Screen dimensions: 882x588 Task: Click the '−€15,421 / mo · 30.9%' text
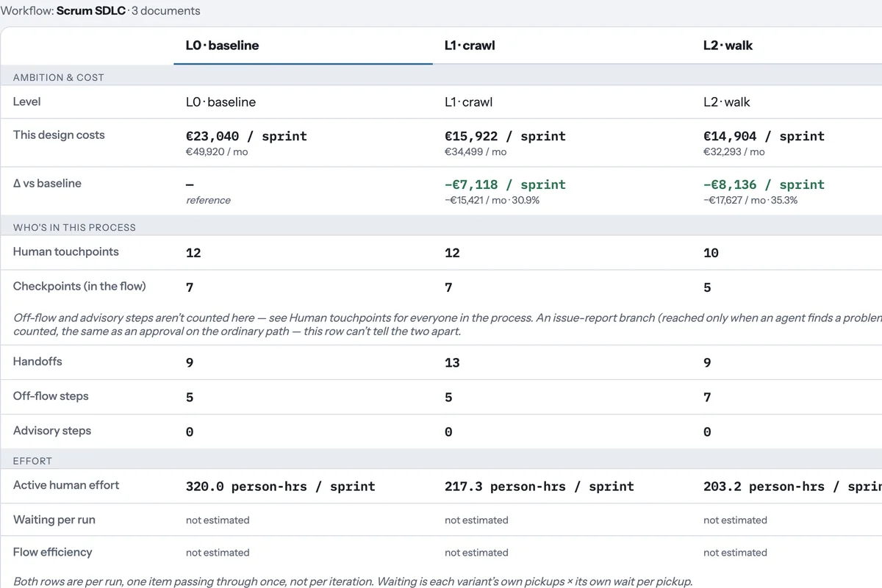point(492,201)
